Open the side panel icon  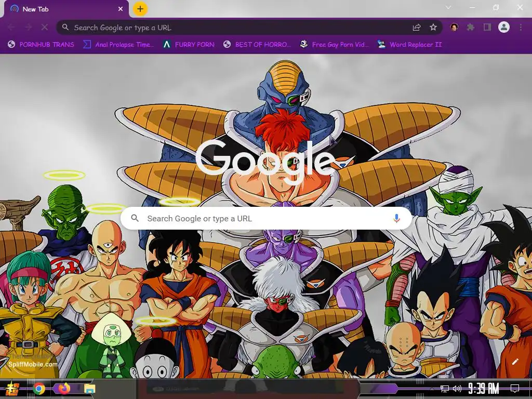point(487,27)
